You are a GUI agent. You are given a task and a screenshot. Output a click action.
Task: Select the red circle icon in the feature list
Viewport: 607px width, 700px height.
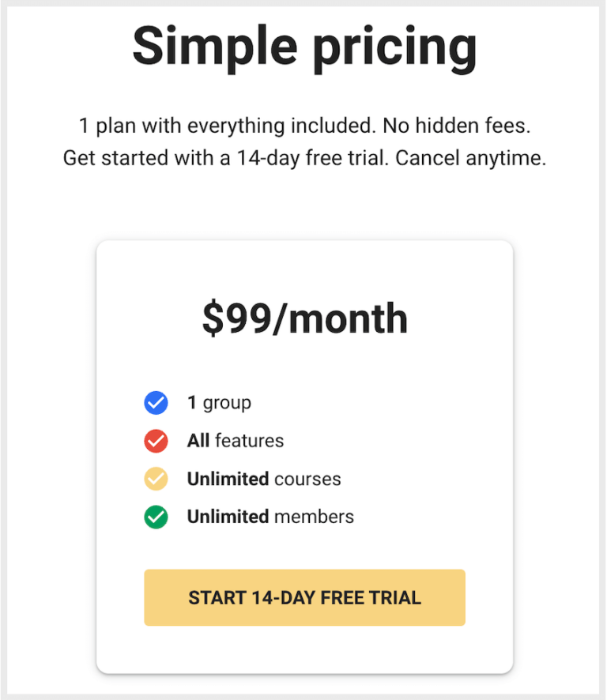pyautogui.click(x=156, y=440)
